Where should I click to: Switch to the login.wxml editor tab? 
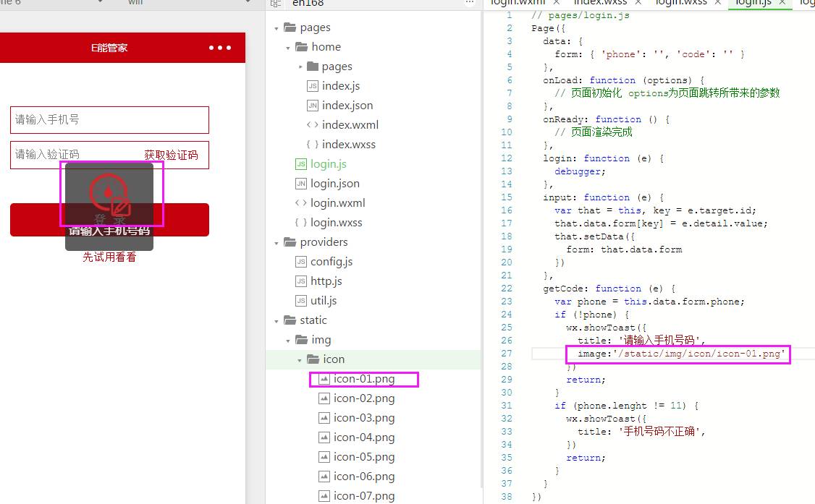pyautogui.click(x=518, y=3)
